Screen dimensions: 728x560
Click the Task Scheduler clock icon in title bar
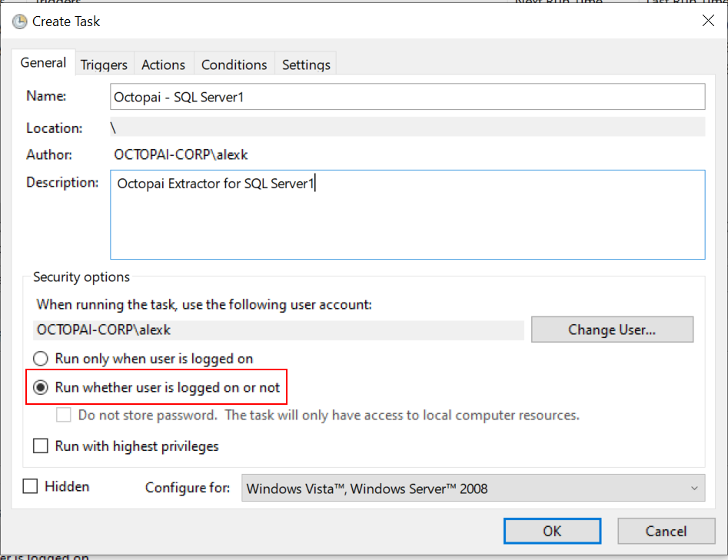tap(20, 22)
